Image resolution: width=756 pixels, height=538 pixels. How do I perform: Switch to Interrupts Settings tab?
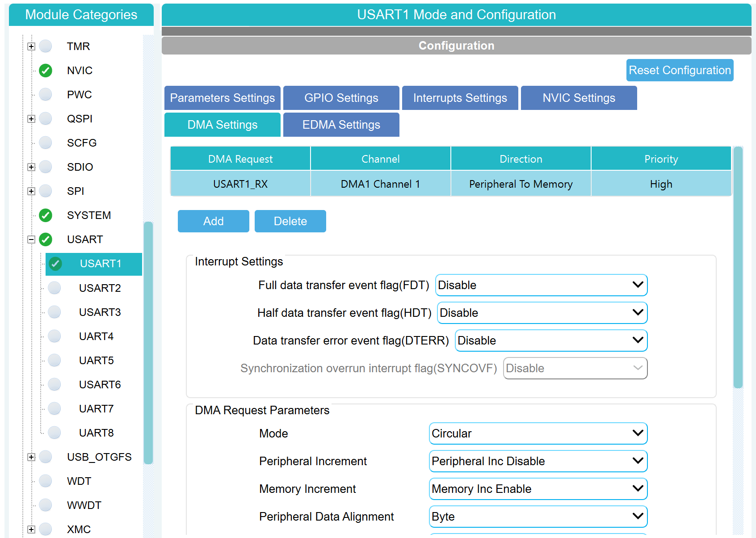pos(460,98)
